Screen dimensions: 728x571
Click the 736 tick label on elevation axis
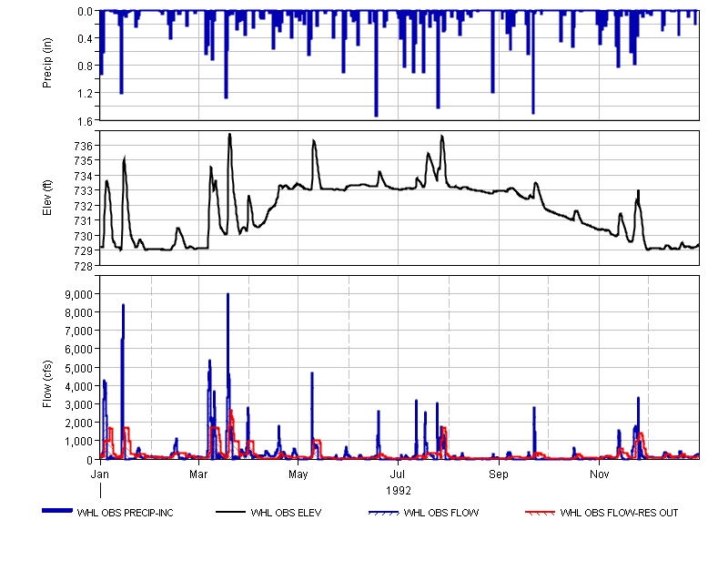pos(84,146)
